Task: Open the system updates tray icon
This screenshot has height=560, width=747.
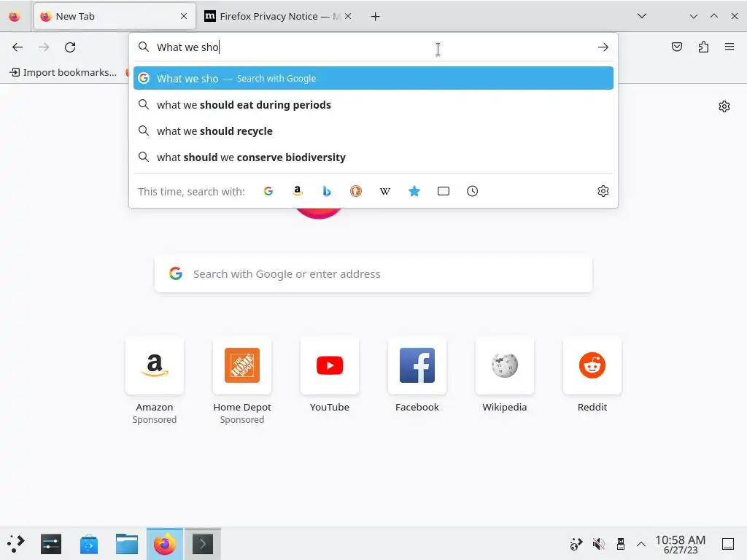Action: (x=576, y=544)
